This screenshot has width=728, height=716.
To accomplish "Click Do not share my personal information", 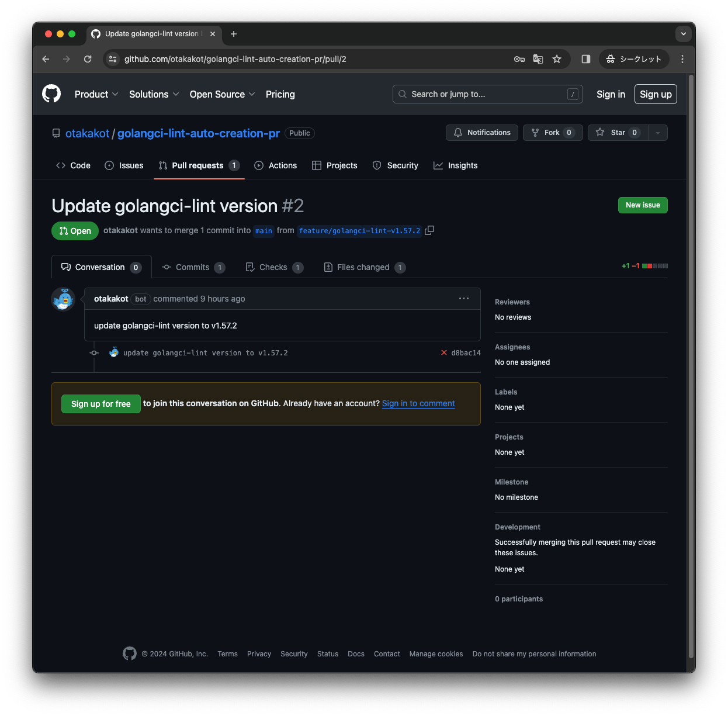I will (534, 654).
